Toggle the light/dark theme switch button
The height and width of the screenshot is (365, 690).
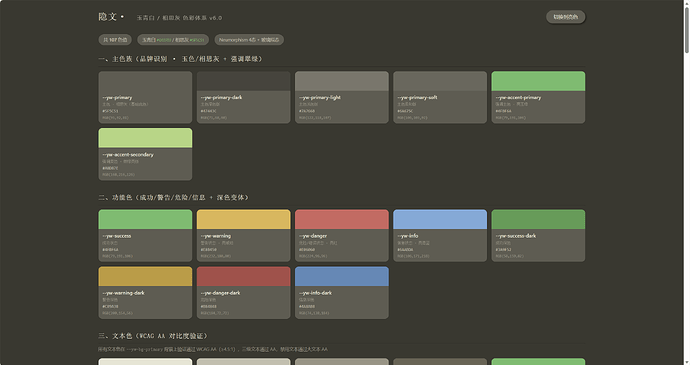click(565, 17)
